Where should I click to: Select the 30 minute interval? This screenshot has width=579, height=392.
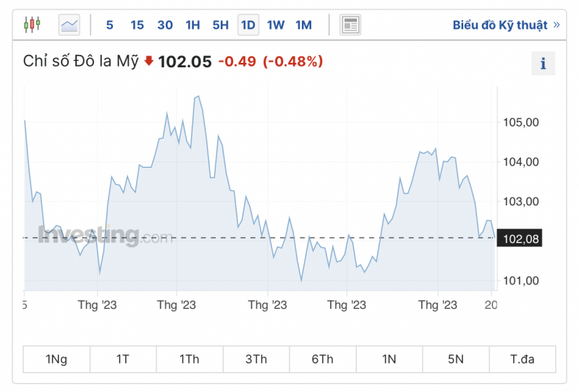(165, 25)
